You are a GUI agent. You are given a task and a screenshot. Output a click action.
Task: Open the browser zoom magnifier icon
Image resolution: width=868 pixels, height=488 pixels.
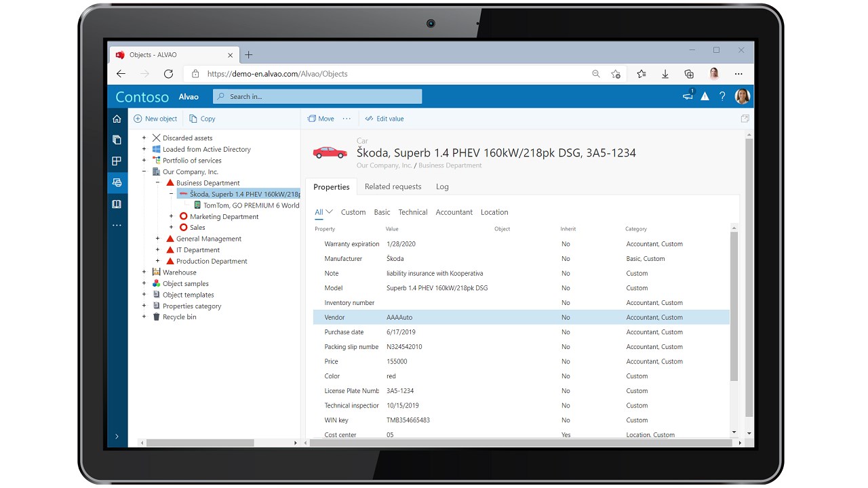[x=596, y=74]
